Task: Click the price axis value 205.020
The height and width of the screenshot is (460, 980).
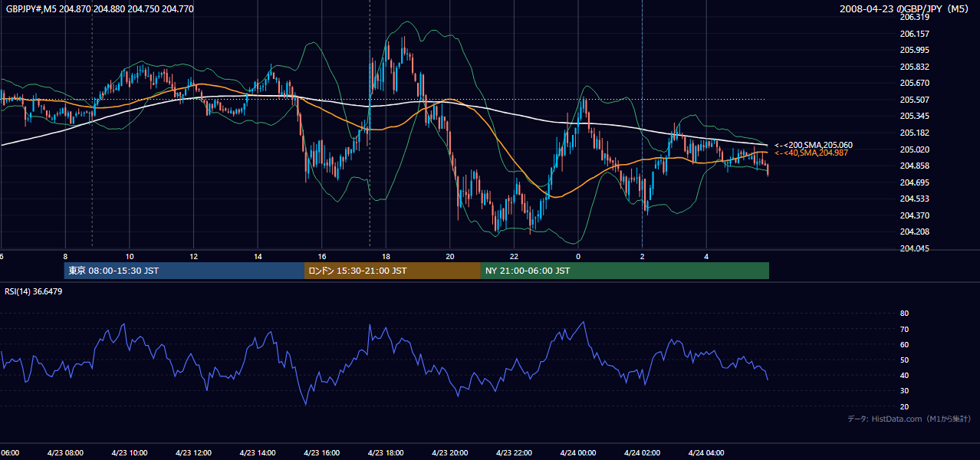Action: 914,149
